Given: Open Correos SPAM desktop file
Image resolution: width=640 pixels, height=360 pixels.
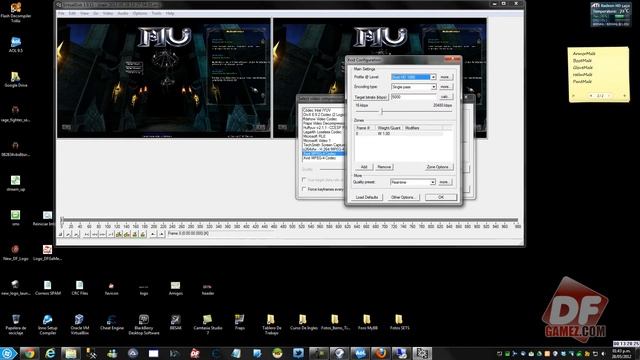Looking at the screenshot, I should pos(48,288).
